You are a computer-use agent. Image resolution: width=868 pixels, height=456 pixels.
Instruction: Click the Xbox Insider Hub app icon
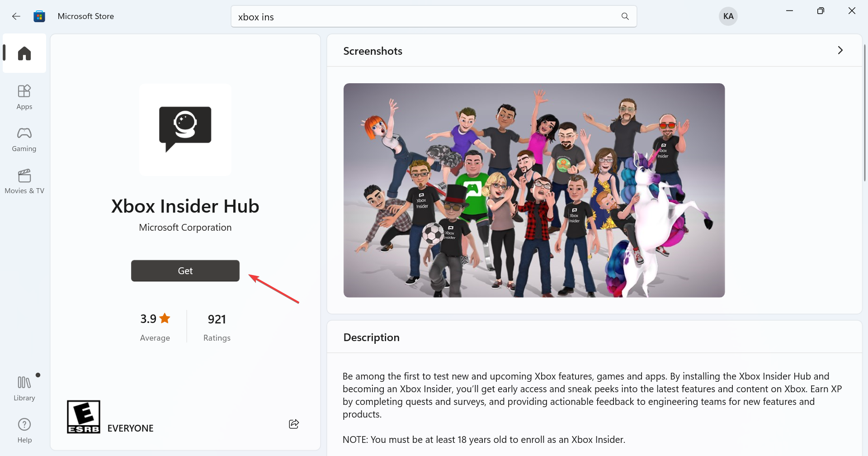pos(185,129)
